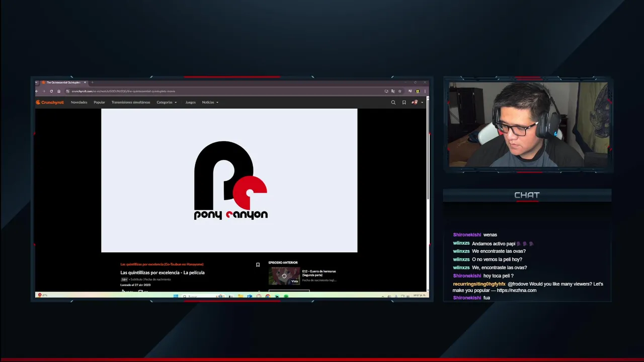
Task: Open Spotify from the taskbar
Action: click(x=286, y=296)
